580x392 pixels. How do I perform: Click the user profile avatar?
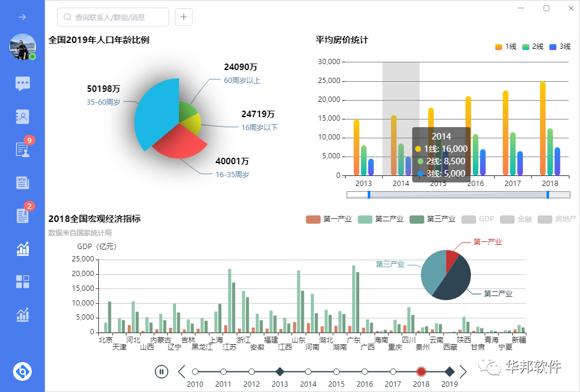(x=22, y=47)
